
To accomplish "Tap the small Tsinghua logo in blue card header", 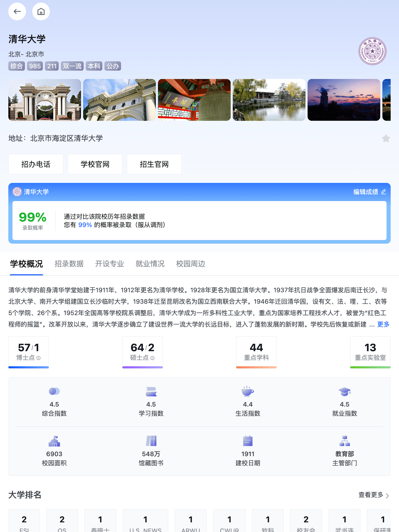I will pyautogui.click(x=17, y=192).
